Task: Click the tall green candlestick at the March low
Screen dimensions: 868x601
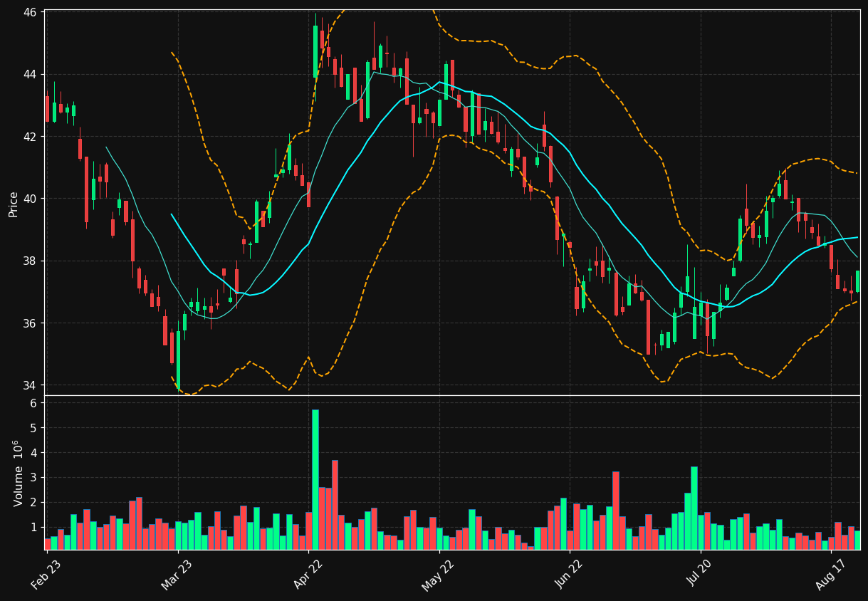Action: 178,361
